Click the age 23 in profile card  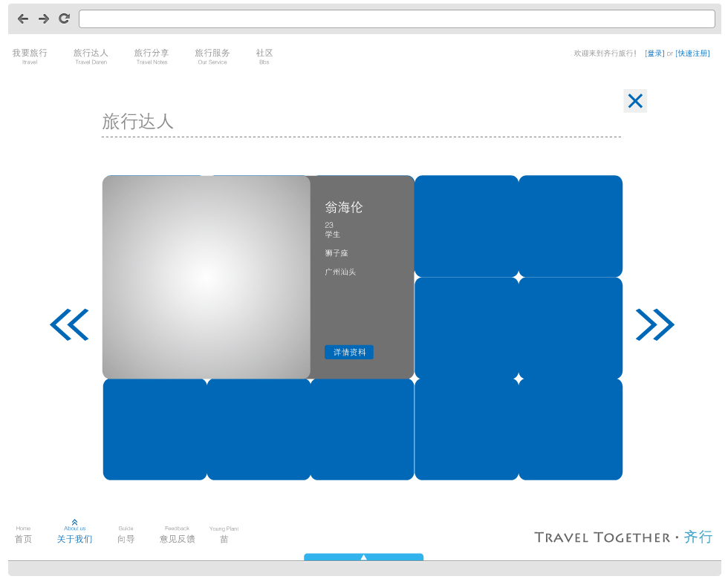[x=328, y=225]
